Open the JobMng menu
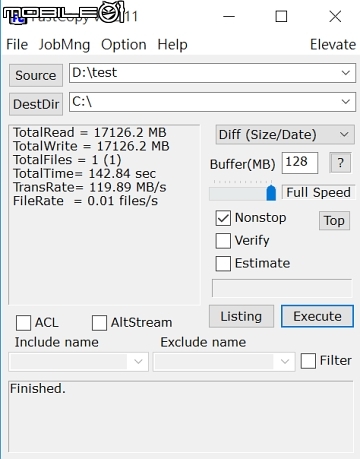 point(64,45)
